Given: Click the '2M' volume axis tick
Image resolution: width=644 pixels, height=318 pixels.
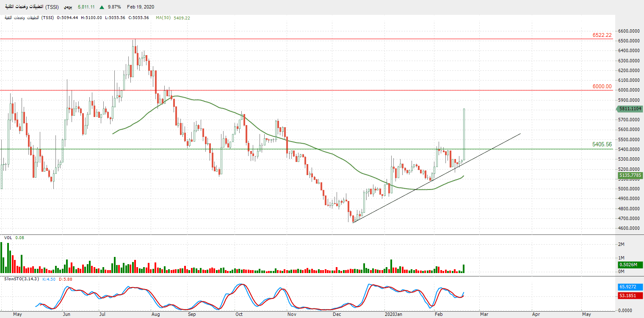Looking at the screenshot, I should point(622,245).
